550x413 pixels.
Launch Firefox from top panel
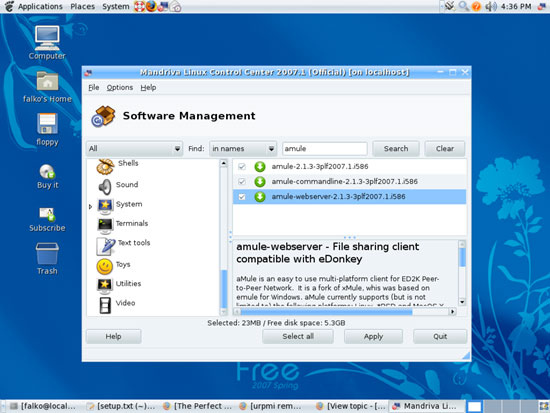(151, 6)
